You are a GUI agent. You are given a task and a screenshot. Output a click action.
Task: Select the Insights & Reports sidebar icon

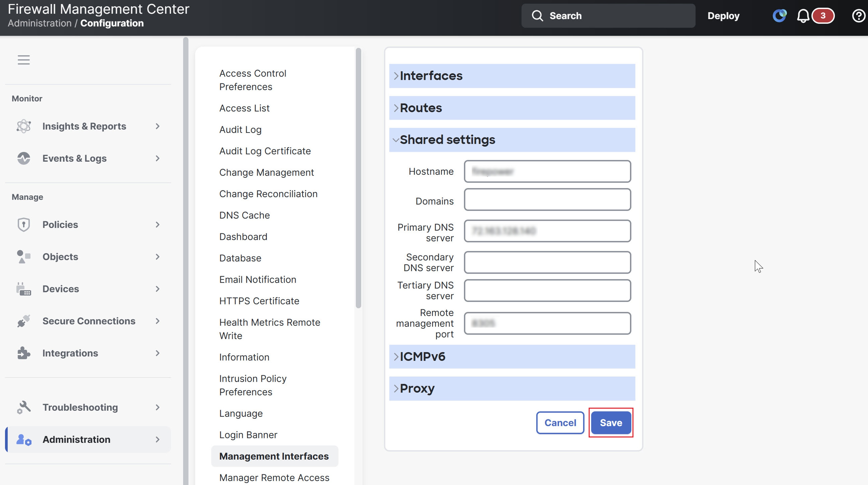pos(24,126)
